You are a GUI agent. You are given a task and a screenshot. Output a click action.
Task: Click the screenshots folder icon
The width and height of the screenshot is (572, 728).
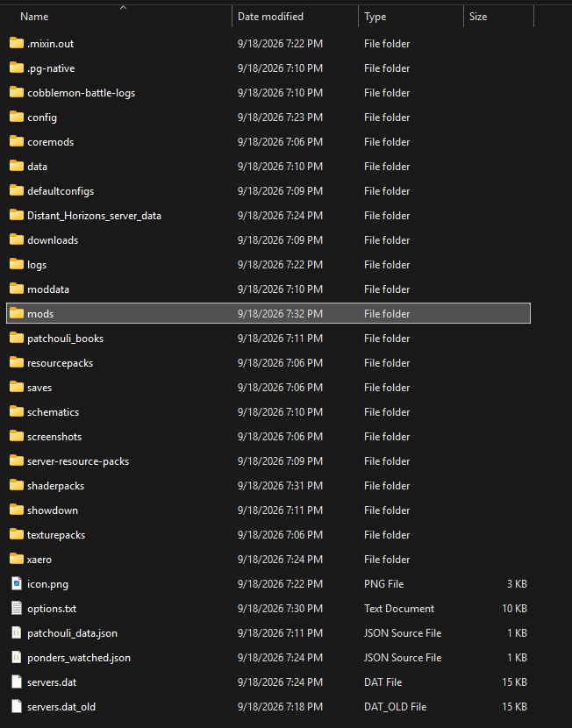click(x=17, y=437)
